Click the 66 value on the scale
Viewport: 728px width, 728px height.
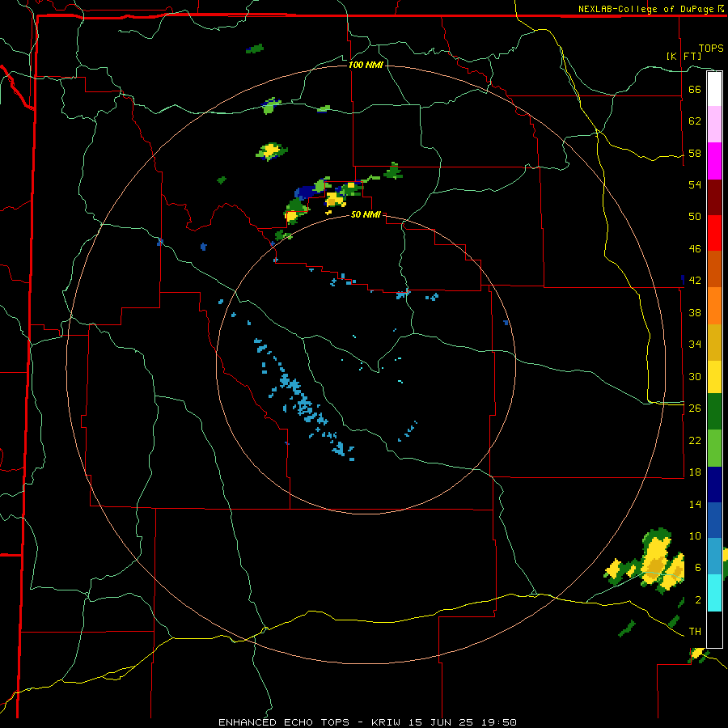[695, 89]
